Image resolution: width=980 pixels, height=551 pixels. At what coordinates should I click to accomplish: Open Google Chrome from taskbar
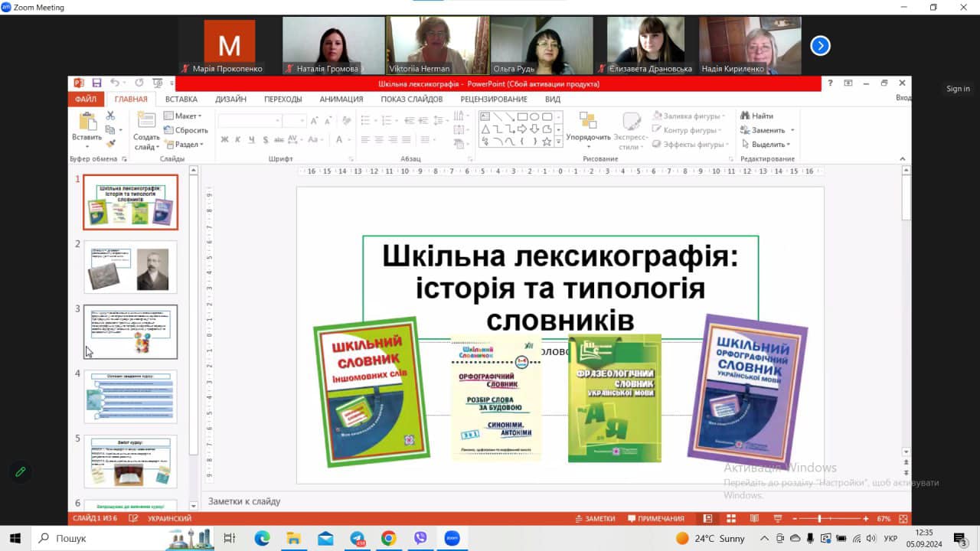pyautogui.click(x=388, y=538)
